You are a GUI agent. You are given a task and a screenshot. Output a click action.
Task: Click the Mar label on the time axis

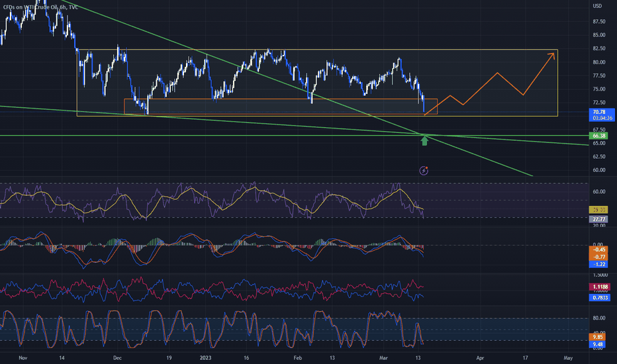point(383,358)
